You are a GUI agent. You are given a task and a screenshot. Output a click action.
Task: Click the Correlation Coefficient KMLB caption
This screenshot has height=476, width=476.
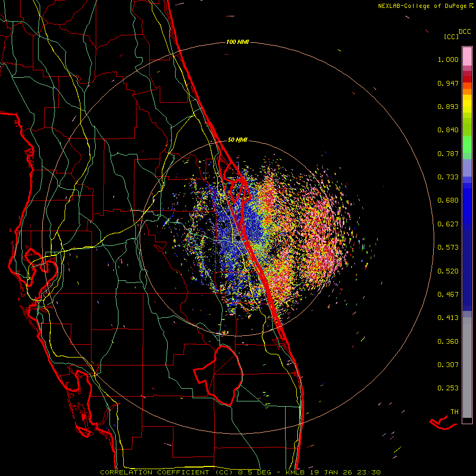pyautogui.click(x=240, y=472)
